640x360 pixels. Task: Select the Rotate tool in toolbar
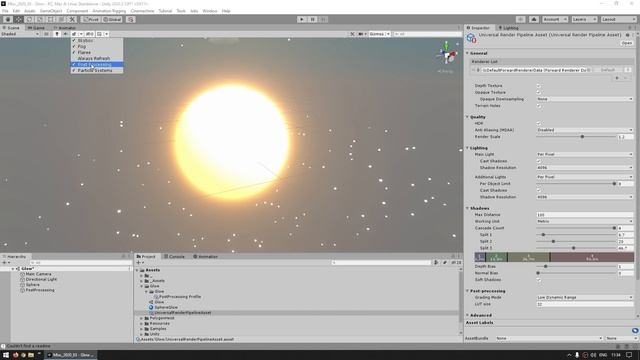pyautogui.click(x=29, y=19)
